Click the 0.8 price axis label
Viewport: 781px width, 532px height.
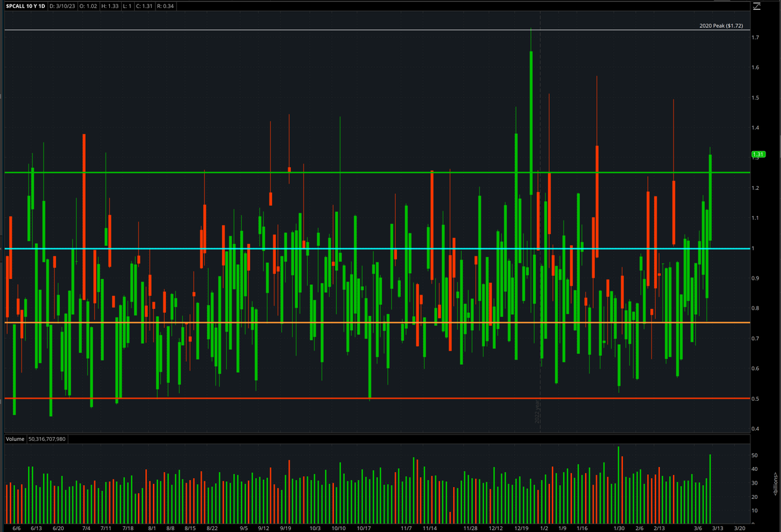pos(754,308)
